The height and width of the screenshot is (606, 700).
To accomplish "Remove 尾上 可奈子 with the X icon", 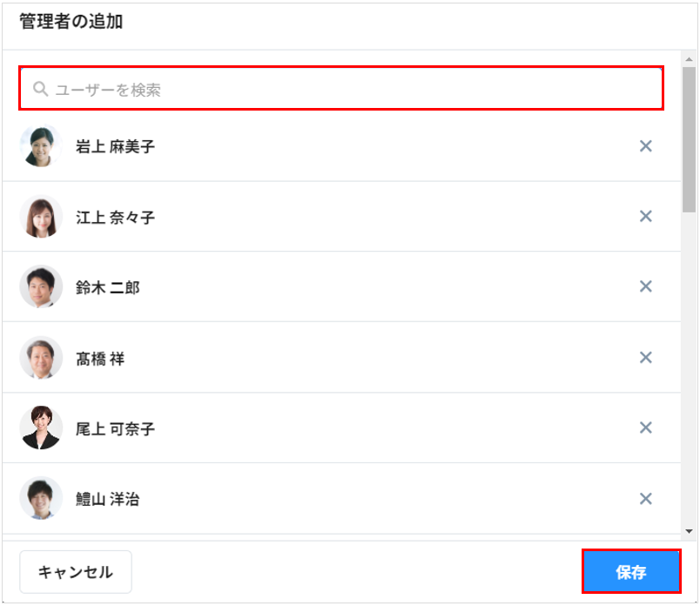I will click(646, 428).
